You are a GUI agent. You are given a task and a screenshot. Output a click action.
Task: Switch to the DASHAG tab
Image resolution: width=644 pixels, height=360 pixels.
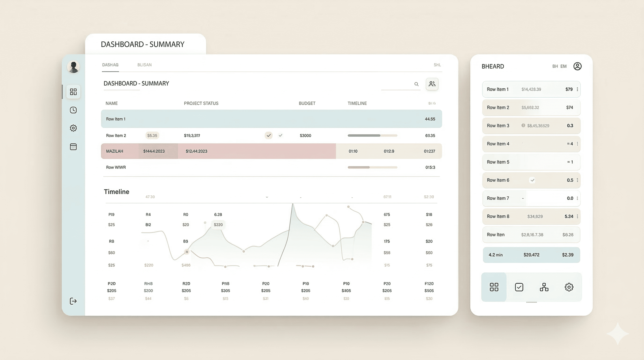tap(110, 65)
